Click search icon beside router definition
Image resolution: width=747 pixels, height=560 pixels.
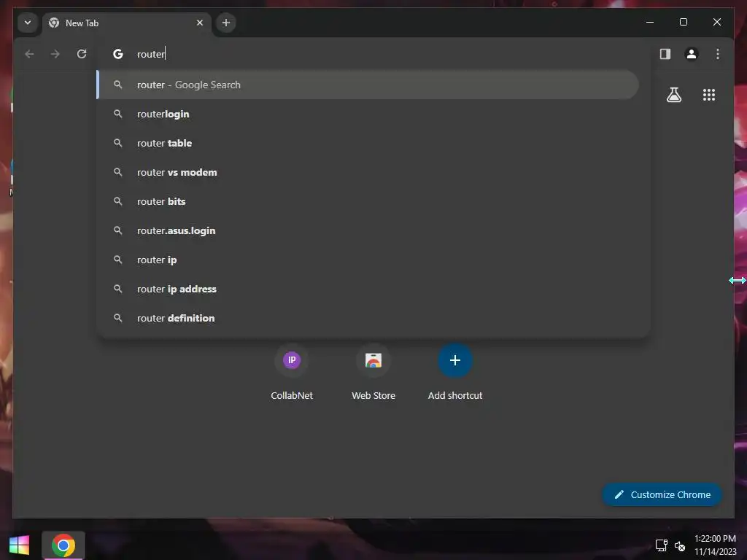(117, 318)
